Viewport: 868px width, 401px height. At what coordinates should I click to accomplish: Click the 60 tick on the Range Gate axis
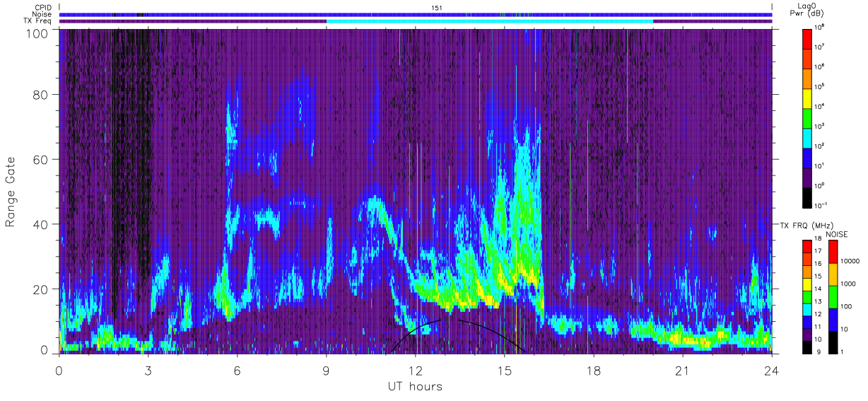(41, 160)
